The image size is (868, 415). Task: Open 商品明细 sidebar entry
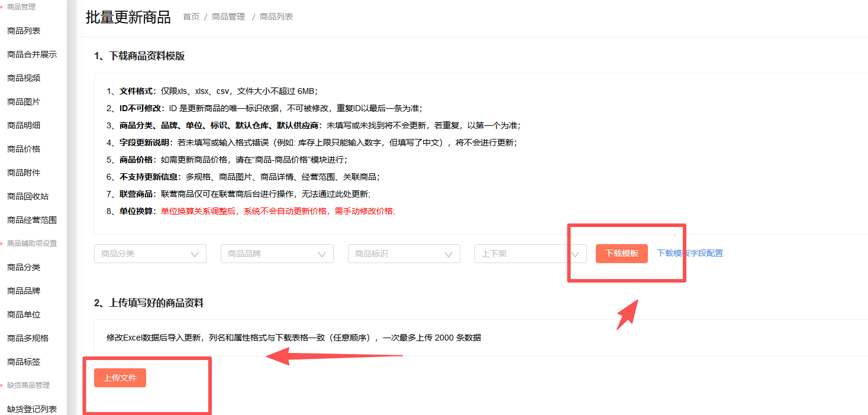[x=24, y=125]
